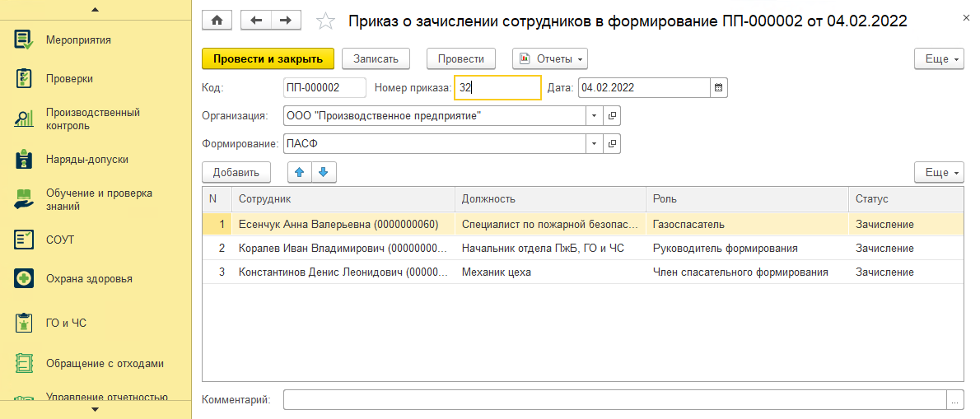Screen dimensions: 980x419
Task: Sort by Должность column header
Action: pyautogui.click(x=550, y=199)
